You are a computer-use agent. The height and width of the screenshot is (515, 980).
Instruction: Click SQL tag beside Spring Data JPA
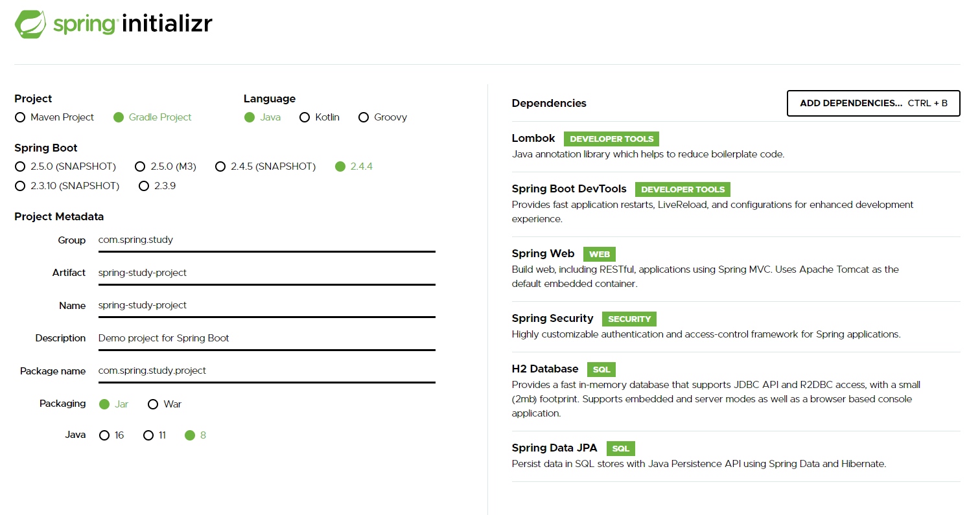click(621, 449)
